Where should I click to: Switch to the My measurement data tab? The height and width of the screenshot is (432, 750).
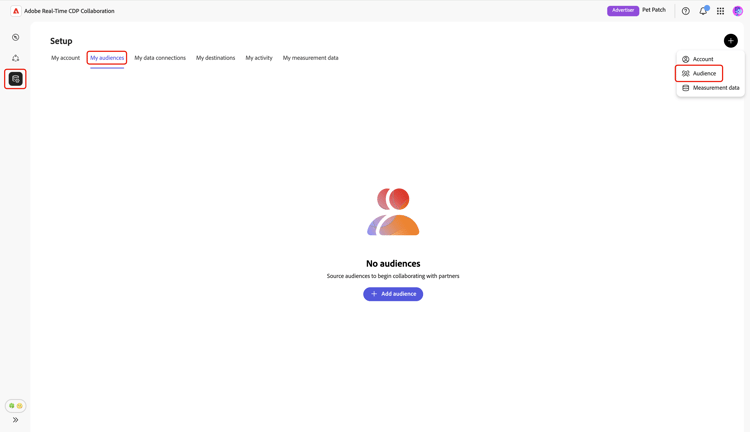[310, 58]
